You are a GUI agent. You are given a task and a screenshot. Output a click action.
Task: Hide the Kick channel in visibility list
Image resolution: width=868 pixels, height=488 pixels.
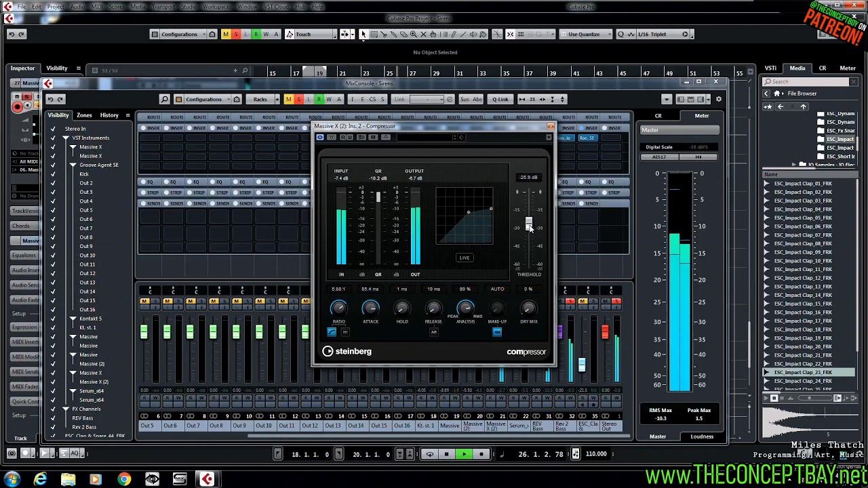click(x=53, y=174)
